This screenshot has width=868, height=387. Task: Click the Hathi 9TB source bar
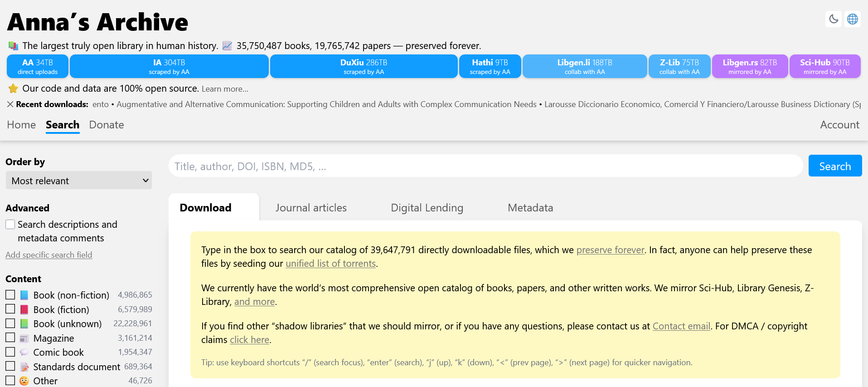490,66
